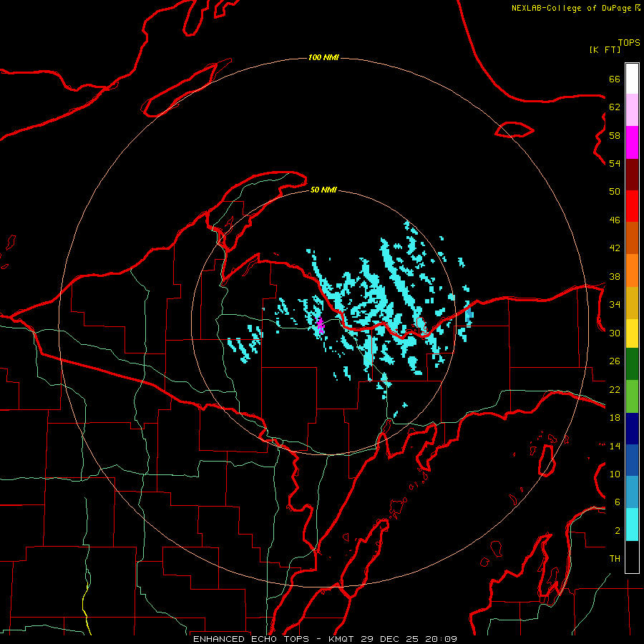Select the dark green legend swatch

(632, 364)
